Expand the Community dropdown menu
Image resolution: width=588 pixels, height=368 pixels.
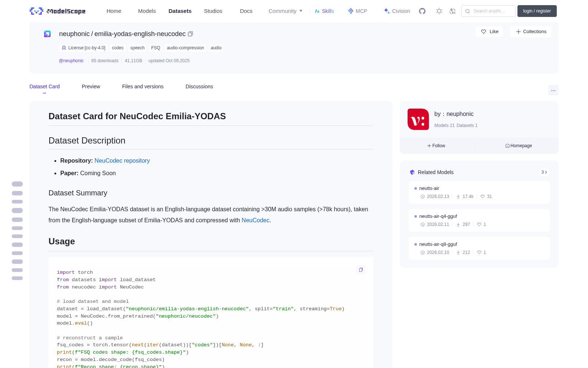click(286, 11)
